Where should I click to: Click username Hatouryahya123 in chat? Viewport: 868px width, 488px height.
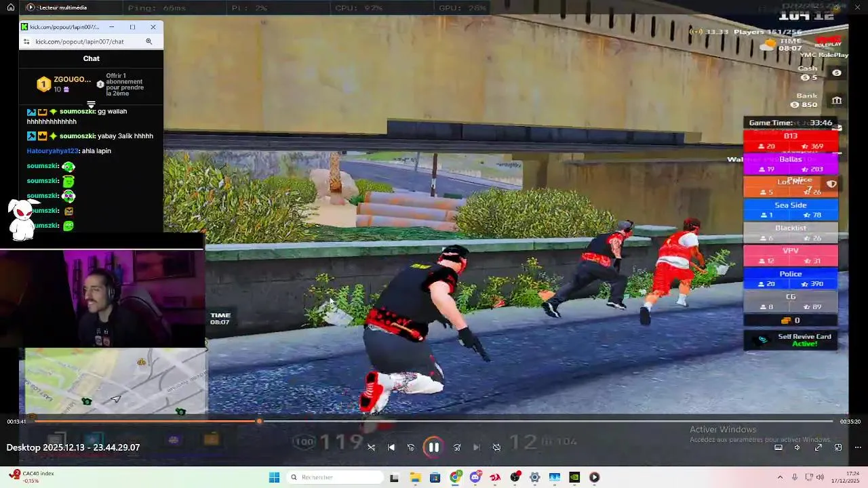pyautogui.click(x=53, y=150)
